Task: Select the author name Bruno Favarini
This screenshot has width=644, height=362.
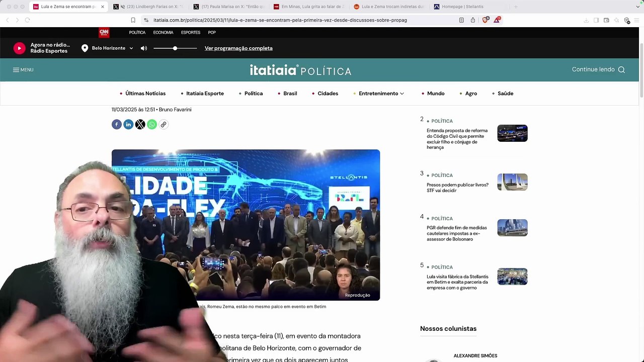Action: pos(175,110)
